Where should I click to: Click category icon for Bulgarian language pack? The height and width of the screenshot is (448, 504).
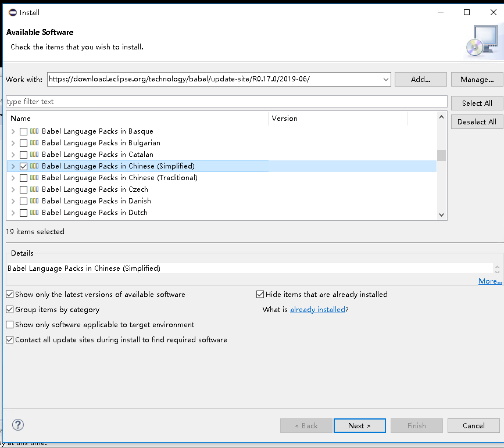(x=34, y=143)
